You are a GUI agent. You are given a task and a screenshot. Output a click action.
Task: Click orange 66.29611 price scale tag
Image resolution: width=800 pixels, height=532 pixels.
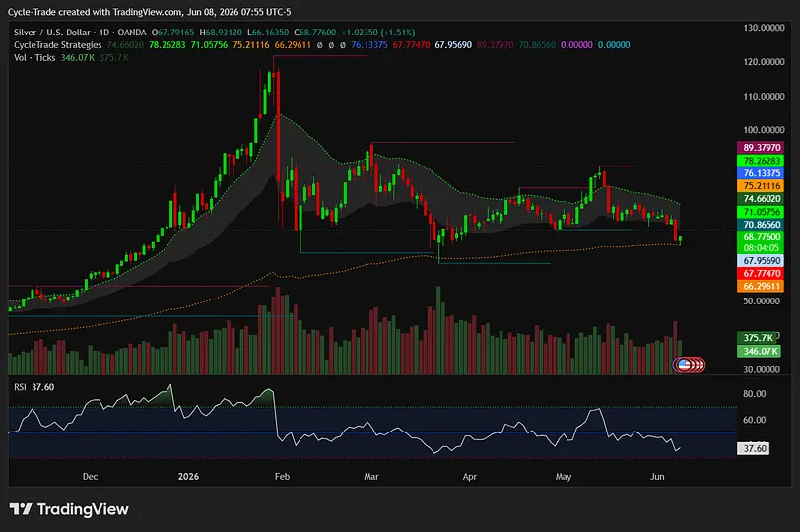coord(761,286)
